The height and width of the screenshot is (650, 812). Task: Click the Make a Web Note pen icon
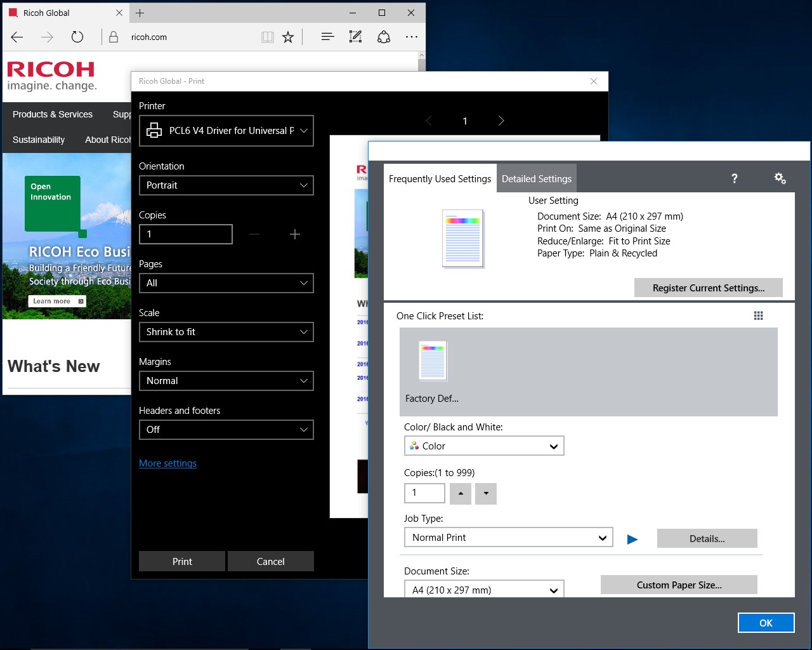pyautogui.click(x=355, y=37)
